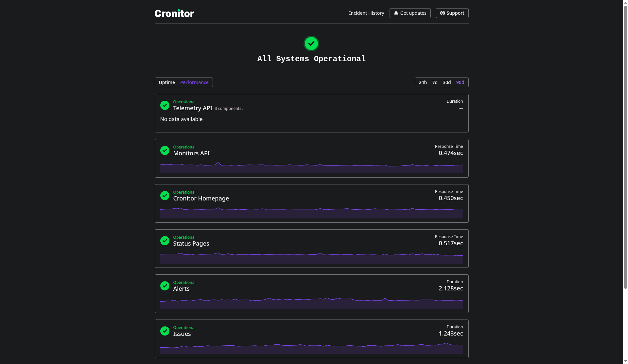This screenshot has width=628, height=364.
Task: Click the 1.243sec duration value
Action: coord(451,334)
